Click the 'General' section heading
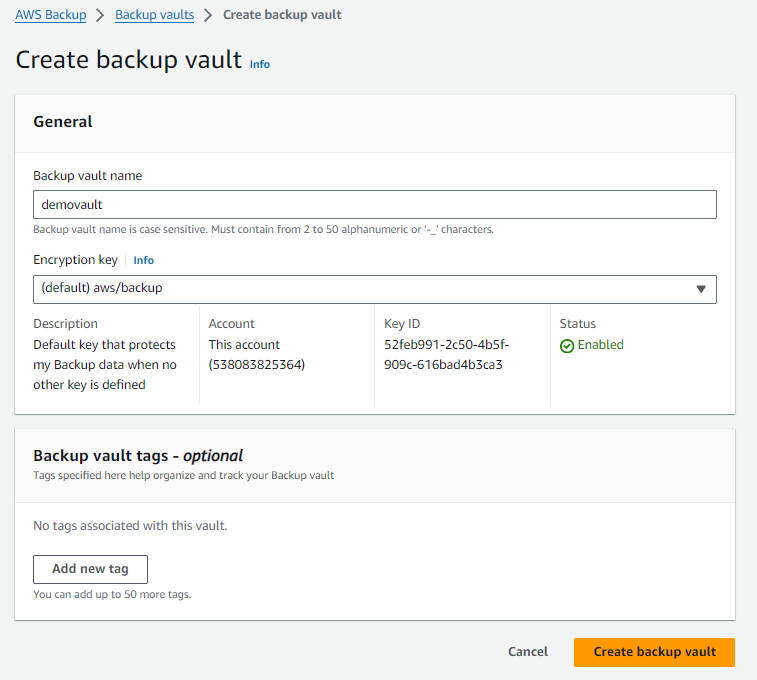Viewport: 757px width, 680px height. tap(63, 122)
